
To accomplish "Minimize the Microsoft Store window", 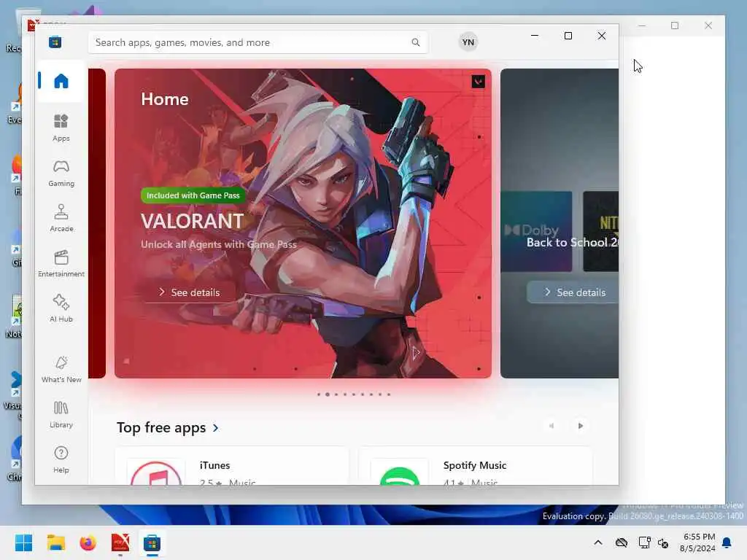I will point(535,36).
